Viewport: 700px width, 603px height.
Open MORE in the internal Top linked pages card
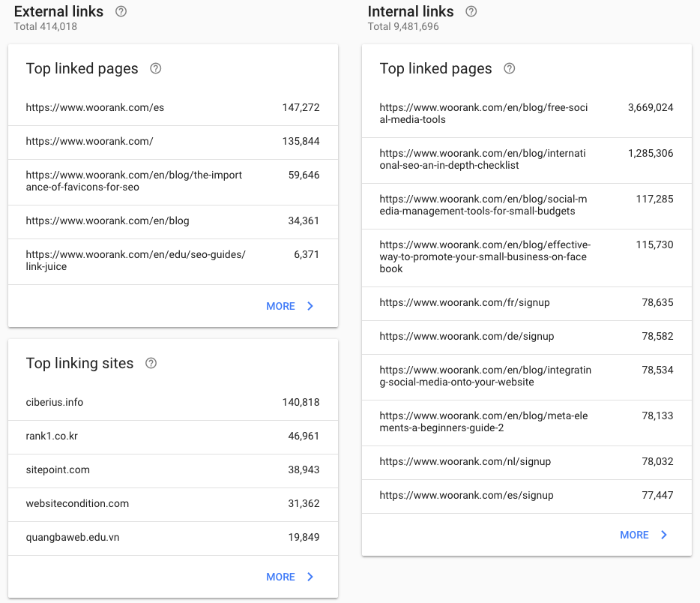[635, 535]
